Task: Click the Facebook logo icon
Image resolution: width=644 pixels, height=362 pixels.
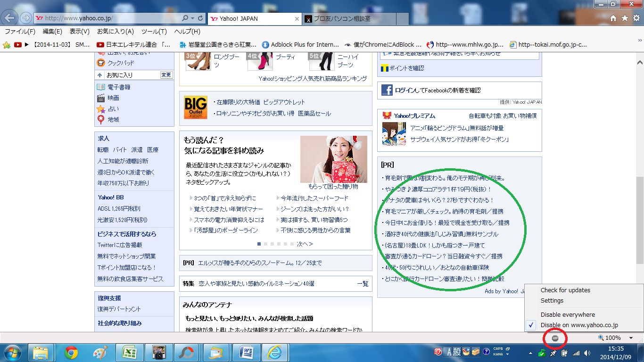Action: [387, 90]
